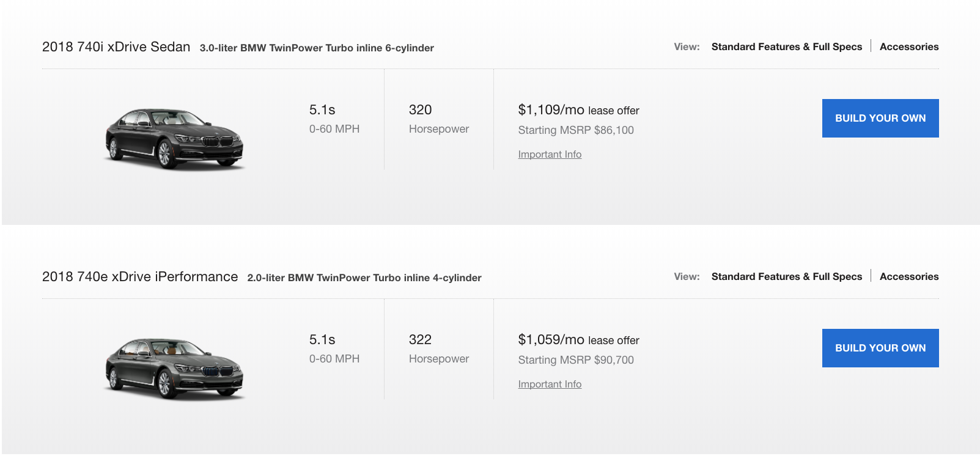The image size is (980, 456).
Task: Click the 2018 740i xDrive Sedan heading
Action: coord(116,47)
